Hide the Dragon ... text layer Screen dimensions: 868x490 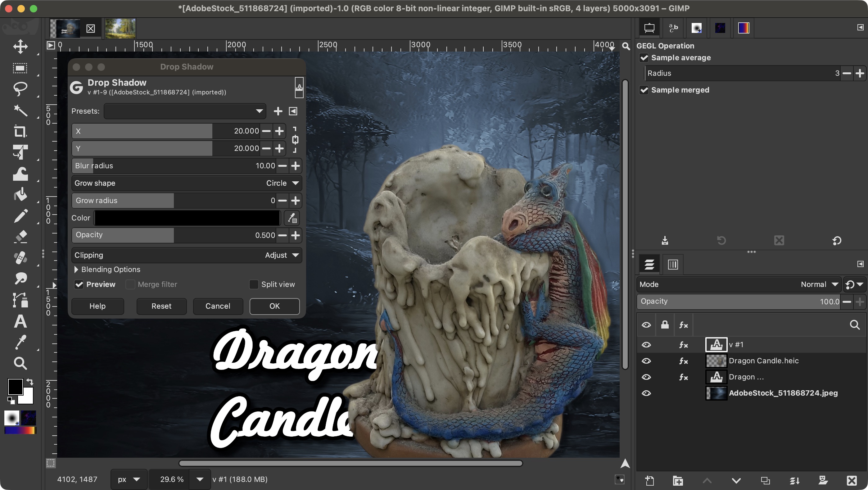[x=646, y=377]
